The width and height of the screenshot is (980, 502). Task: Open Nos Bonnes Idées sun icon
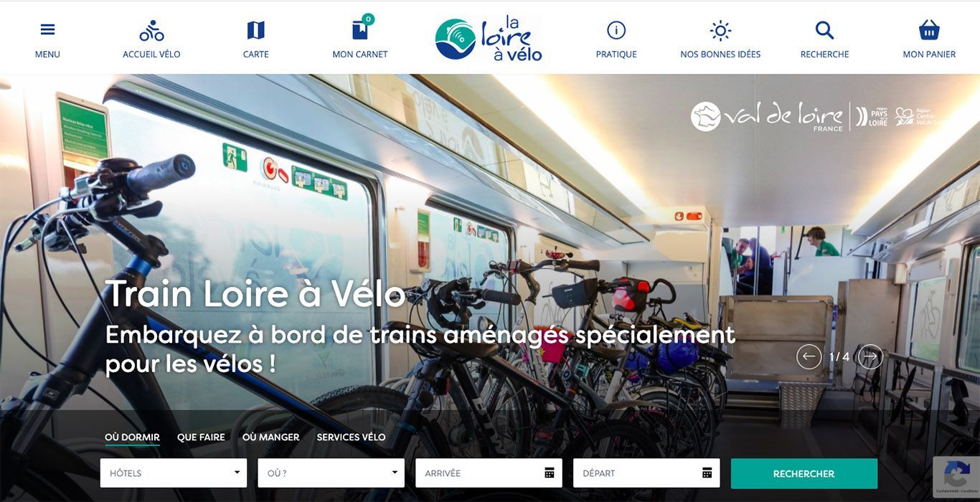click(x=720, y=31)
